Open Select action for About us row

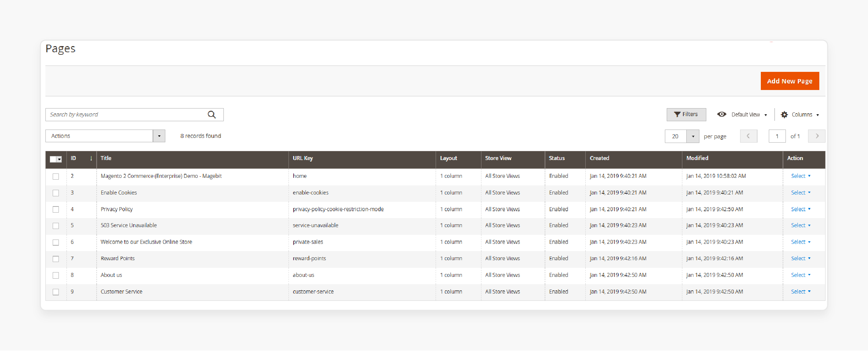click(x=801, y=275)
